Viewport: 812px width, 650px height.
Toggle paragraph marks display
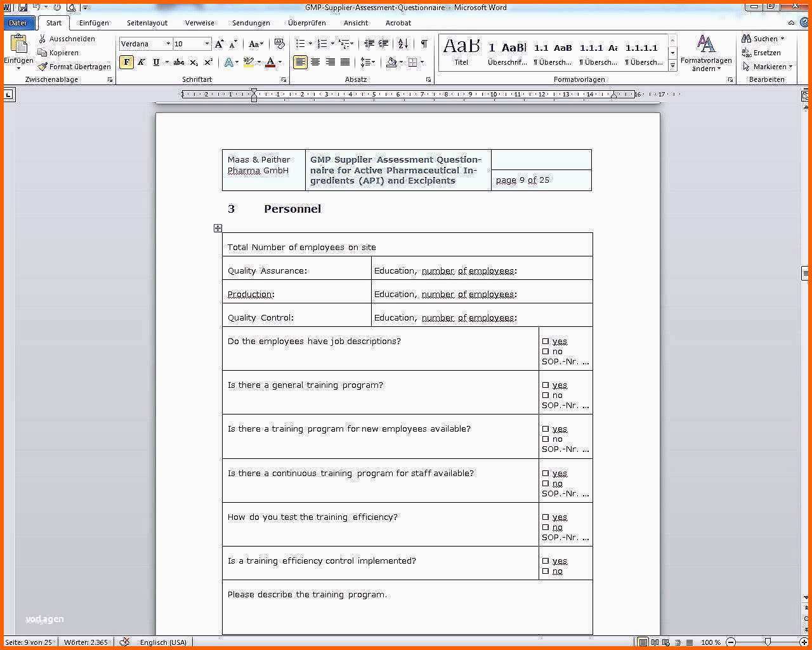pyautogui.click(x=424, y=44)
